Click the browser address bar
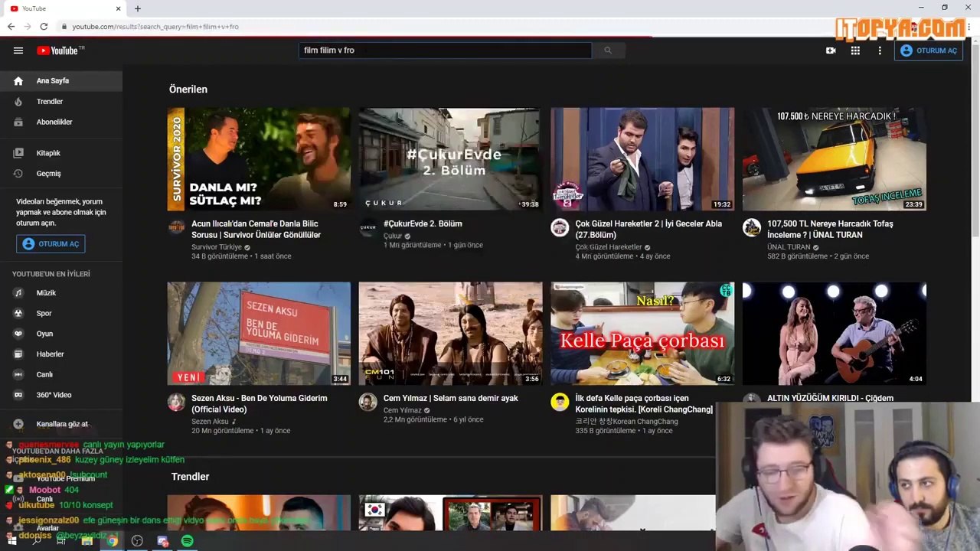 [444, 27]
